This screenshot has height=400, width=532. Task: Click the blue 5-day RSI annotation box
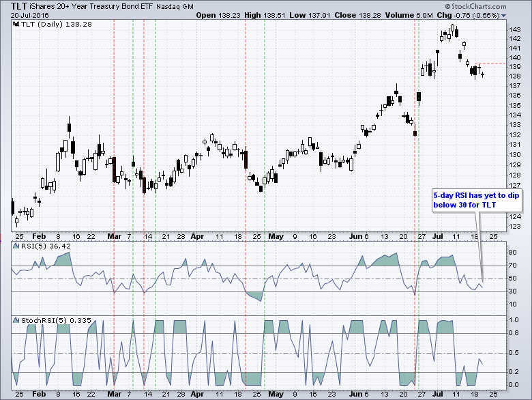point(477,200)
